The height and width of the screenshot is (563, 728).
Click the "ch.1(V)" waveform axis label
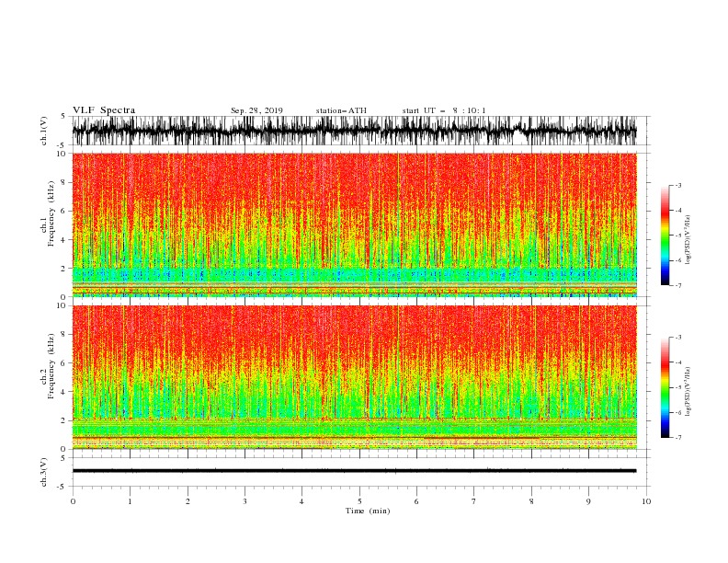pyautogui.click(x=44, y=131)
